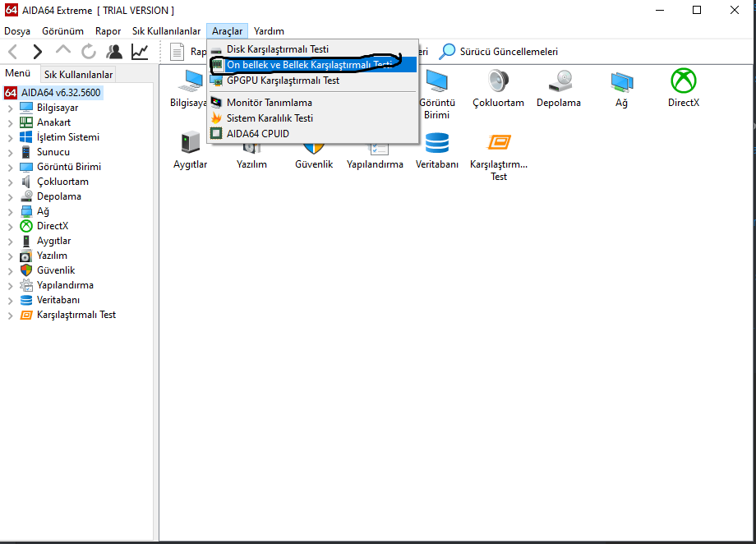Viewport: 756px width, 544px height.
Task: Select Anakart in the sidebar tree
Action: (x=53, y=122)
